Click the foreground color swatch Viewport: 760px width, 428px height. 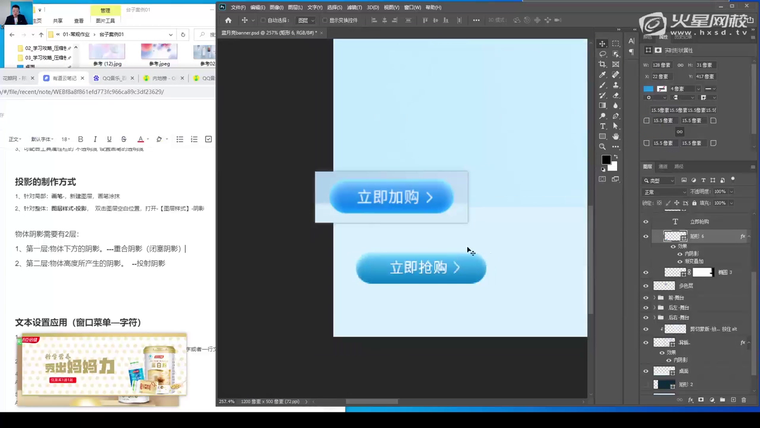pos(605,160)
